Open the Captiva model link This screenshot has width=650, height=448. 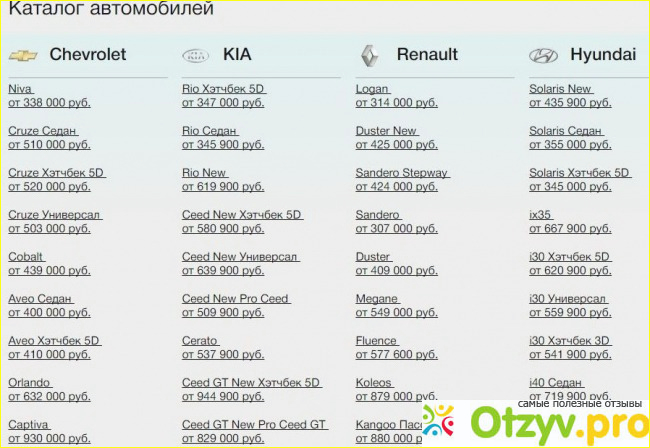[x=29, y=424]
